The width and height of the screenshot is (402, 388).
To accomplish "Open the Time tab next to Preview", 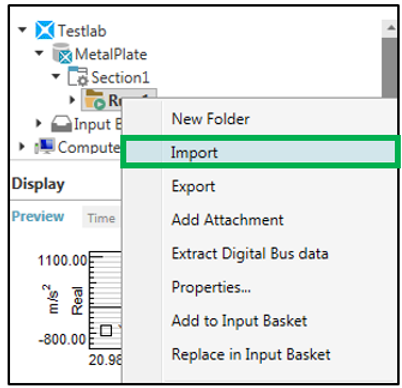I will [101, 218].
